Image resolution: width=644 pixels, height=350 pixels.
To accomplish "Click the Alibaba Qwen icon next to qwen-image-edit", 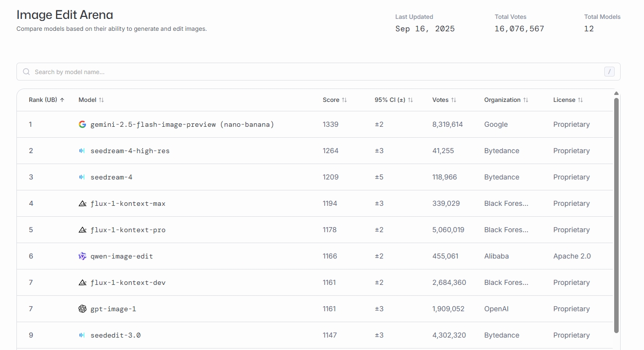I will click(82, 256).
